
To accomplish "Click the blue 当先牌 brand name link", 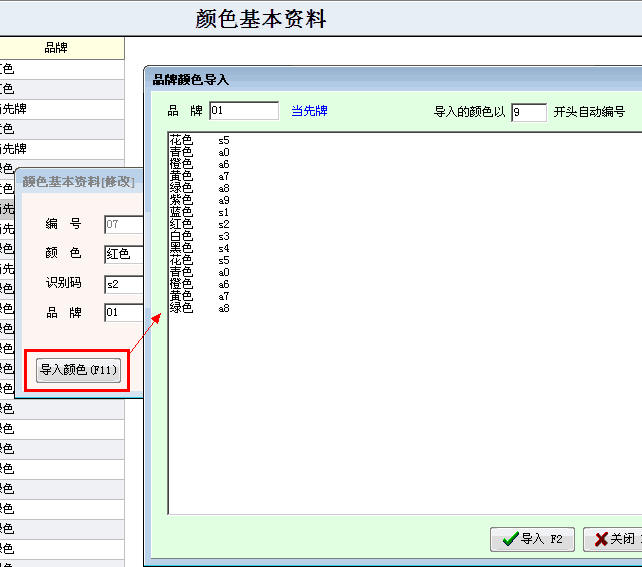I will point(309,111).
